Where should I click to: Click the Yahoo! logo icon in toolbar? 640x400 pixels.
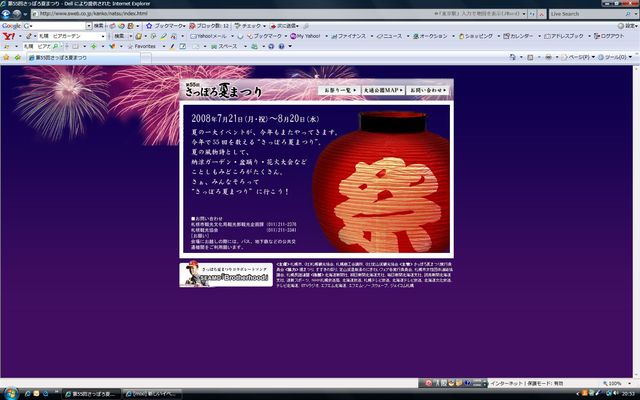click(x=8, y=36)
